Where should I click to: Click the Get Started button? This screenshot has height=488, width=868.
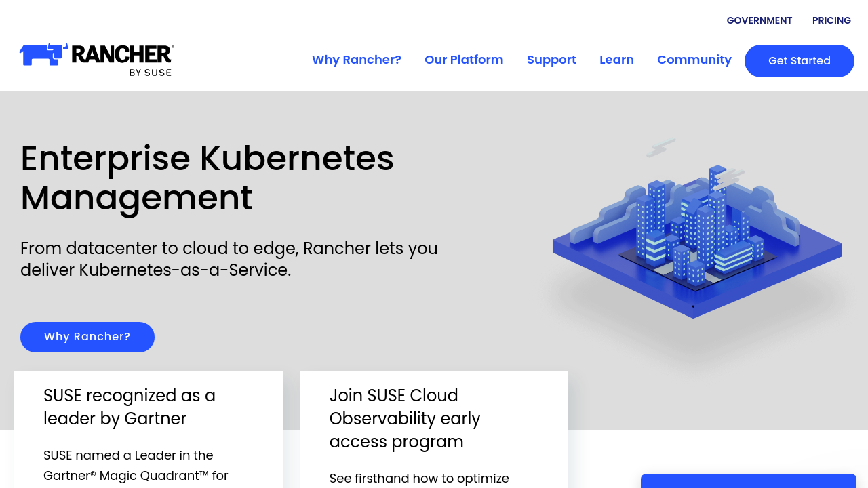click(x=800, y=61)
